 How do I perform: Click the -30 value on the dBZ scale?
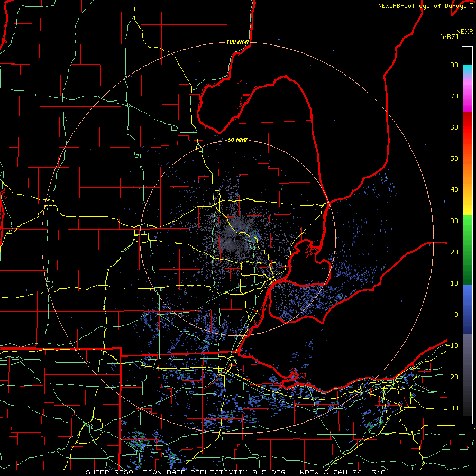452,408
